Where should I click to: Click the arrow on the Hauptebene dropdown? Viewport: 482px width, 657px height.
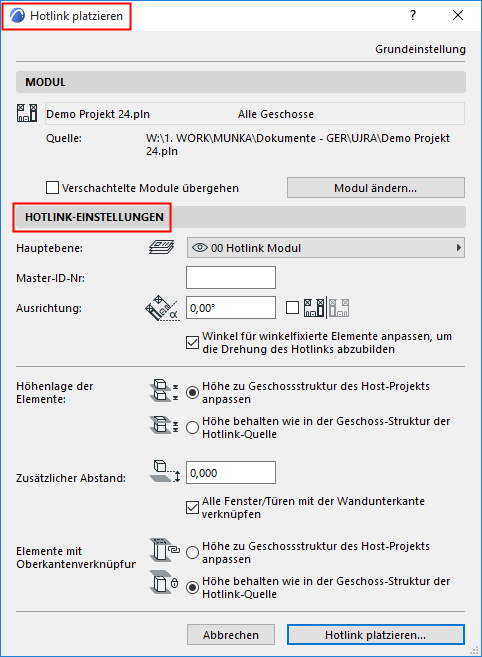[x=459, y=248]
